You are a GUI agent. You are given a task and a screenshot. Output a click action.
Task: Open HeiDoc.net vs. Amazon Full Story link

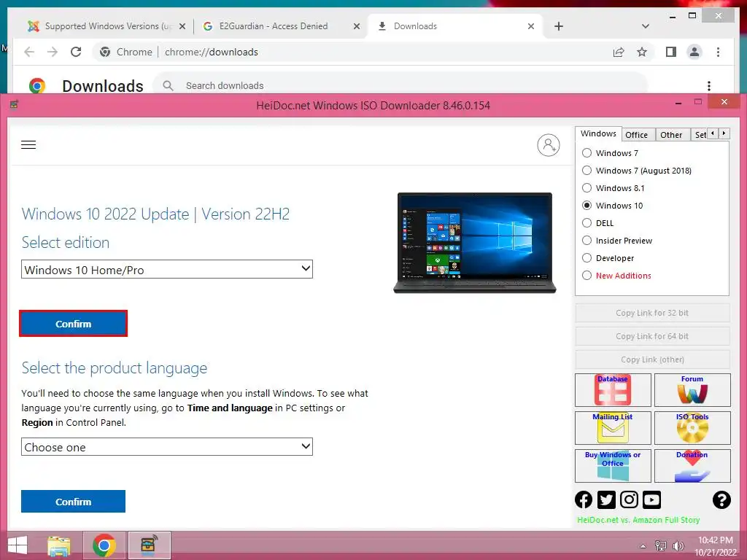click(x=638, y=520)
